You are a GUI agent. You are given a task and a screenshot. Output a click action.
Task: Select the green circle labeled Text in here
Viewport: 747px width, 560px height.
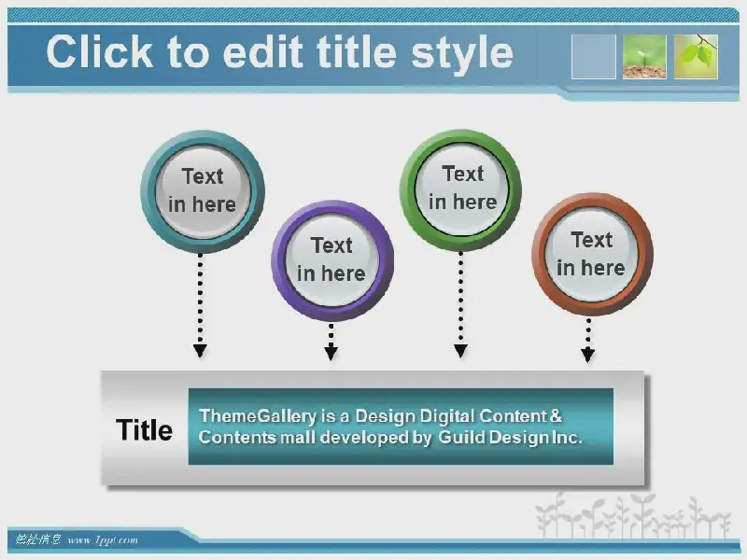pos(460,189)
